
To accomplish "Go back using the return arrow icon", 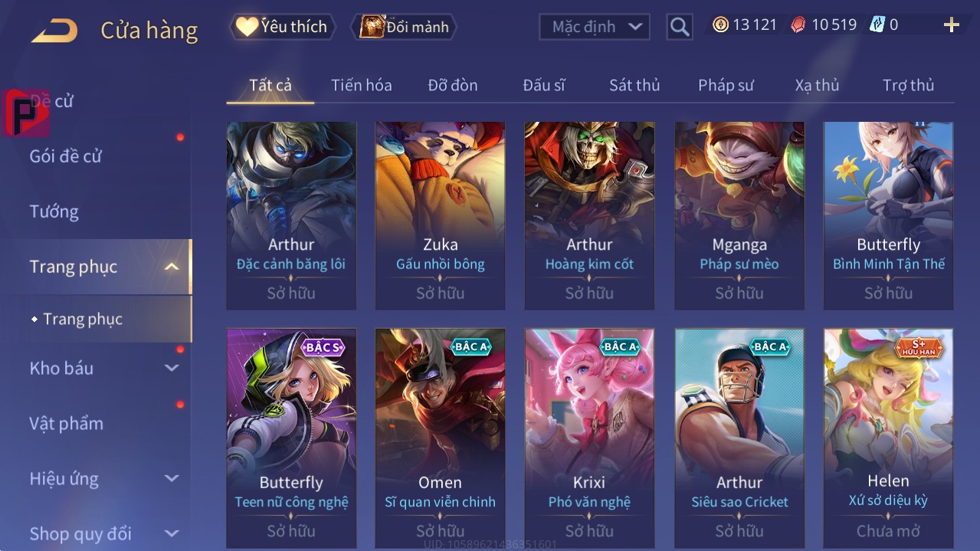I will 54,31.
